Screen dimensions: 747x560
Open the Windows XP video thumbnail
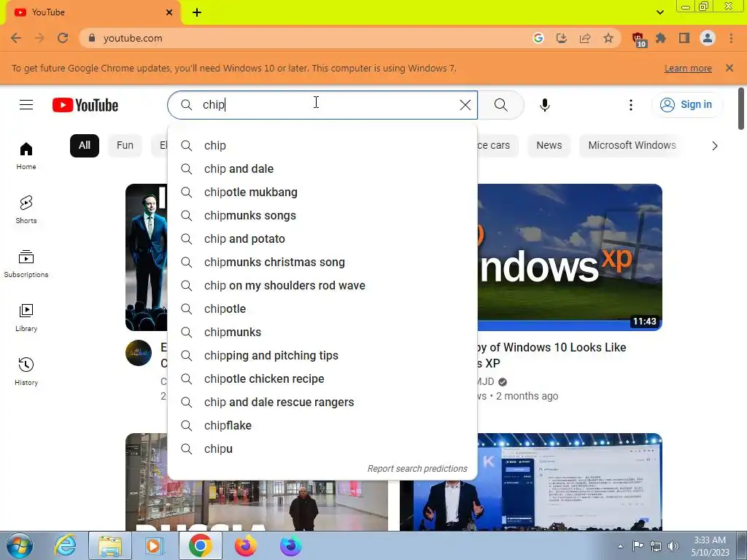coord(570,257)
